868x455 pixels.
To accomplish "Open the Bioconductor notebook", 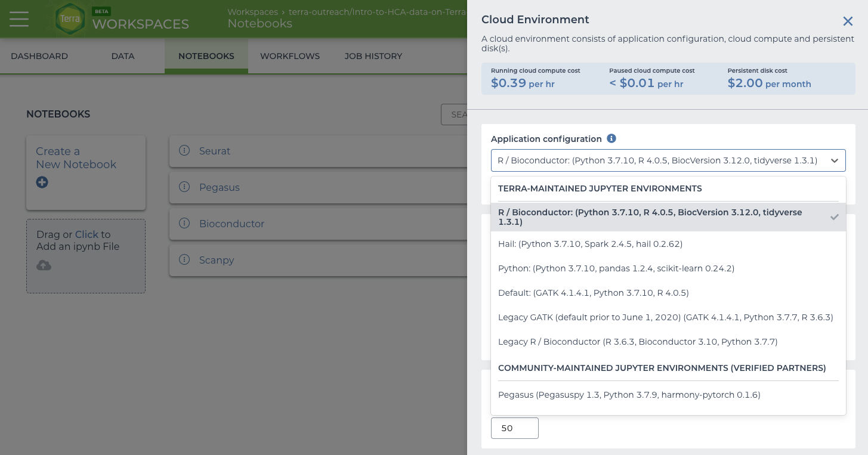I will click(x=231, y=224).
